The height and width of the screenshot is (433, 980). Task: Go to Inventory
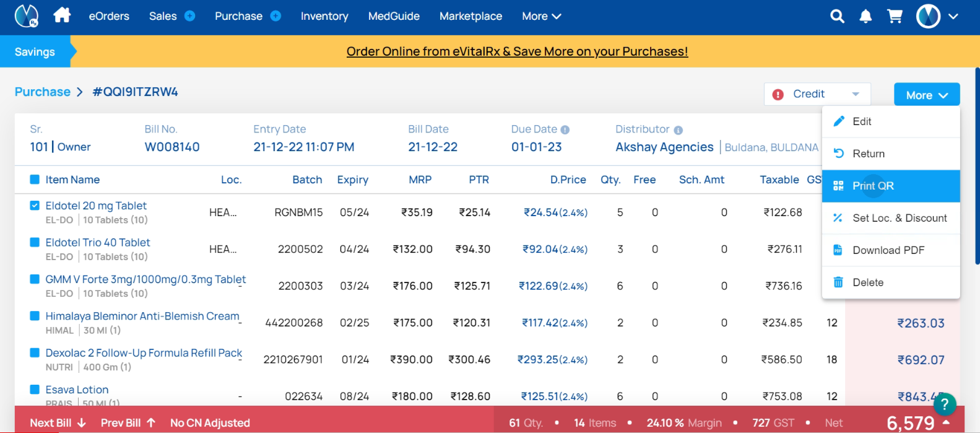coord(324,16)
